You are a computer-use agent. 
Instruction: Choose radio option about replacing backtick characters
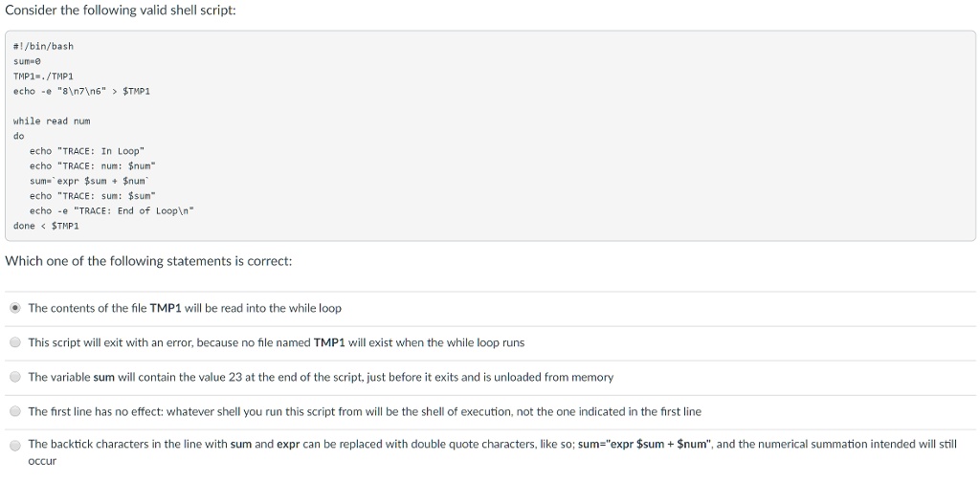click(15, 446)
